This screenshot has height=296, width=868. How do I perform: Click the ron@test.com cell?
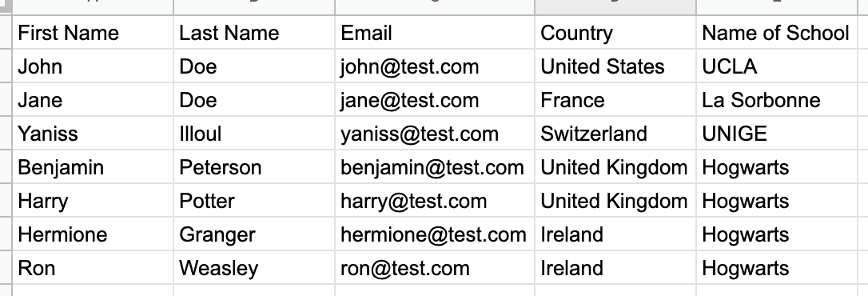pos(435,268)
